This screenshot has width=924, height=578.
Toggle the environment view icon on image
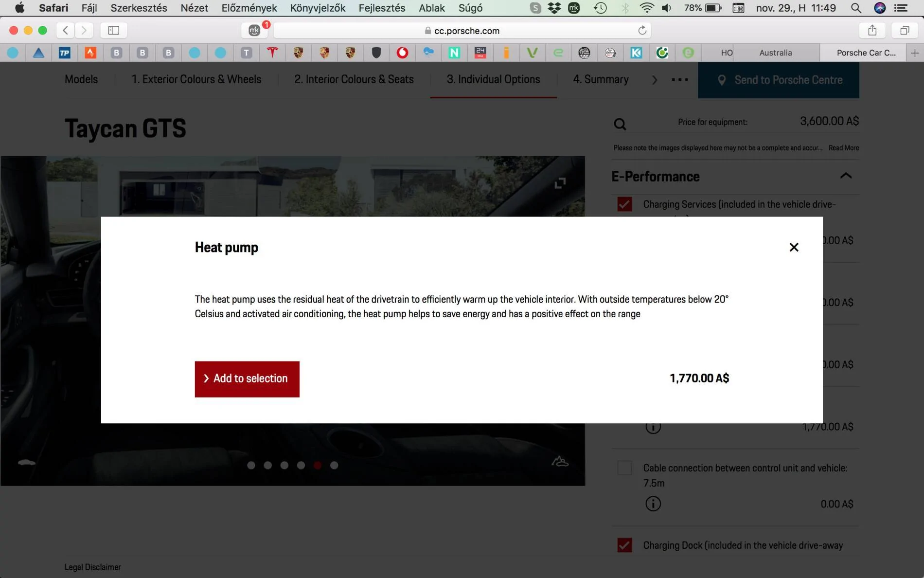pyautogui.click(x=560, y=461)
